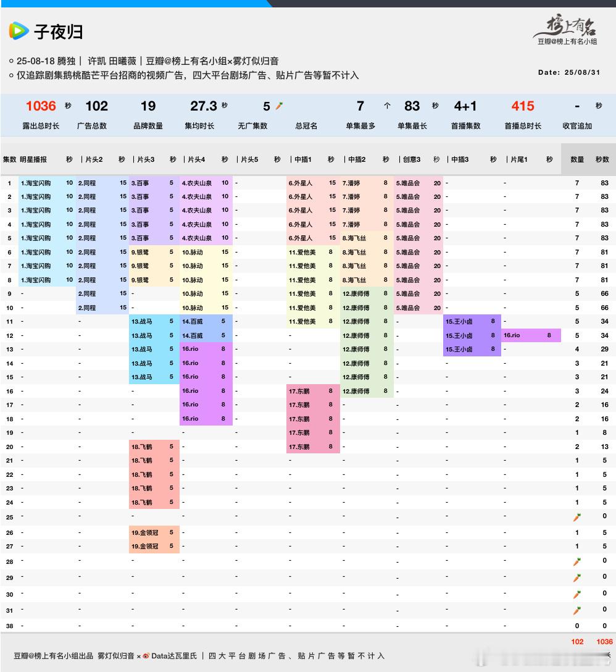Click 9.银鹭 in episode 6 row
Screen dimensions: 616x672
click(x=140, y=252)
